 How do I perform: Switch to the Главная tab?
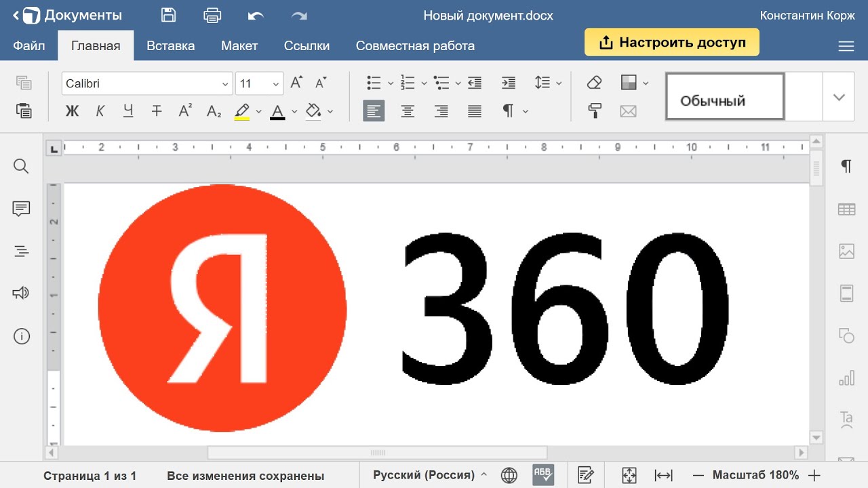pos(96,45)
